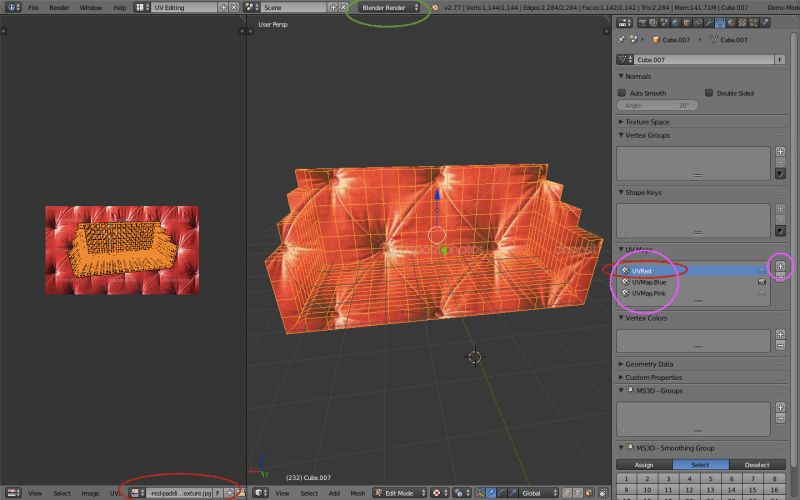This screenshot has height=500, width=800.
Task: Add a new vertex color layer
Action: (x=780, y=334)
